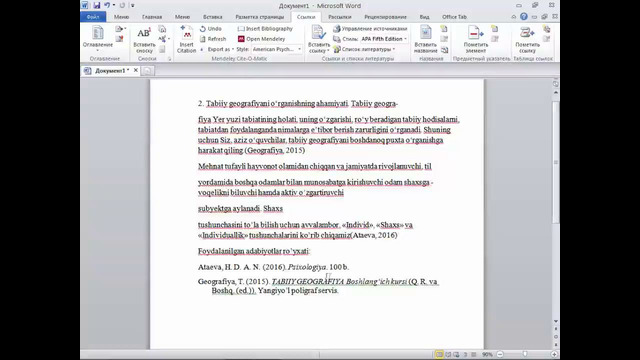Close the Документ1 document tab

point(136,70)
